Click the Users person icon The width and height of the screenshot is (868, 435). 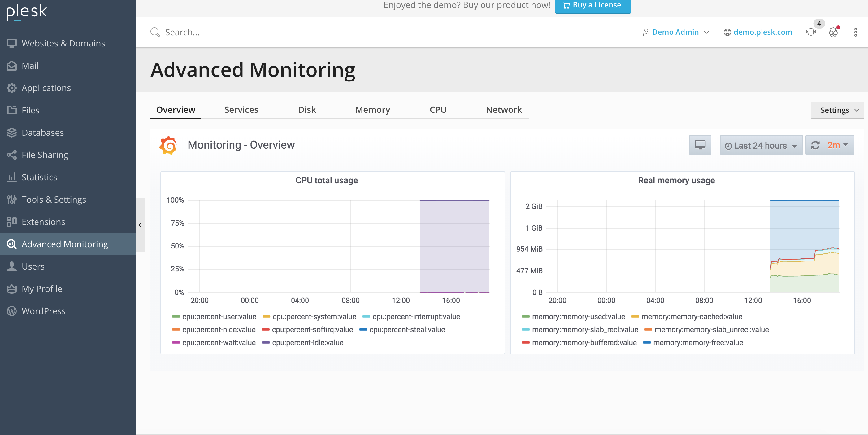click(x=12, y=266)
